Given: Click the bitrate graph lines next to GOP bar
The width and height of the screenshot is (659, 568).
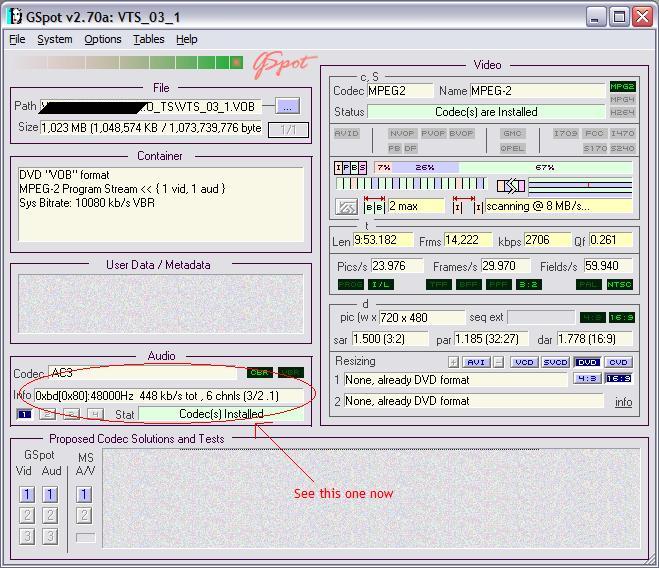Looking at the screenshot, I should [x=580, y=187].
